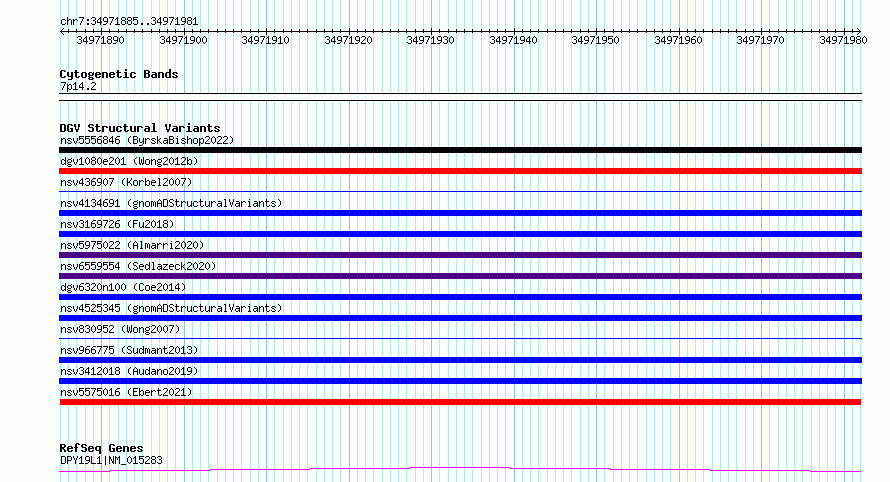
Task: Click the nsv5556846 (ByrskaBishop2022) label
Action: 147,140
